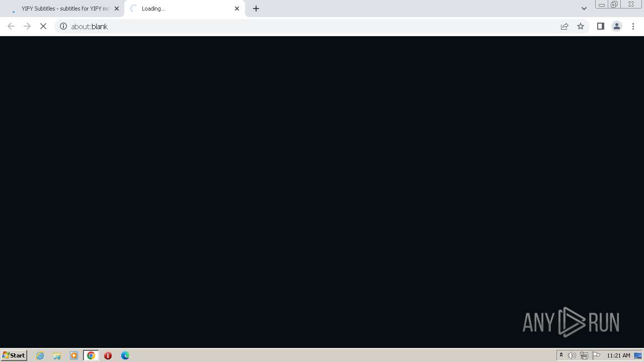
Task: Open network status tray icon
Action: pos(584,355)
